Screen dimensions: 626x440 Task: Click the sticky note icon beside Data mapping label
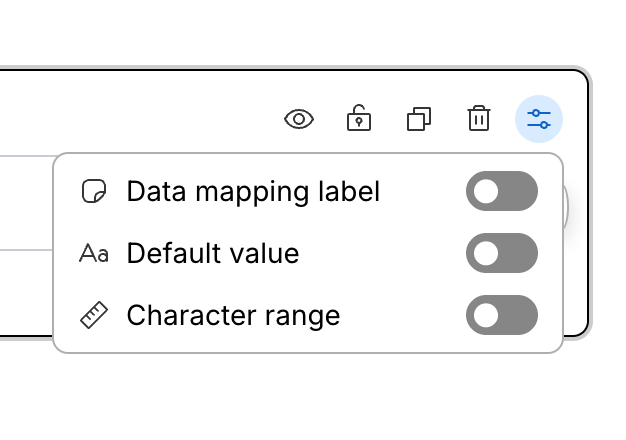[x=93, y=192]
